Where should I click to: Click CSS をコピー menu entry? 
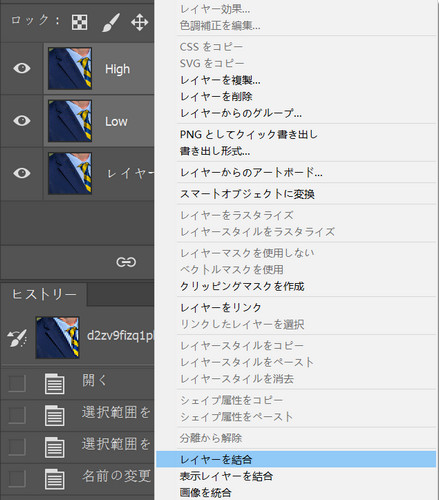click(x=211, y=47)
